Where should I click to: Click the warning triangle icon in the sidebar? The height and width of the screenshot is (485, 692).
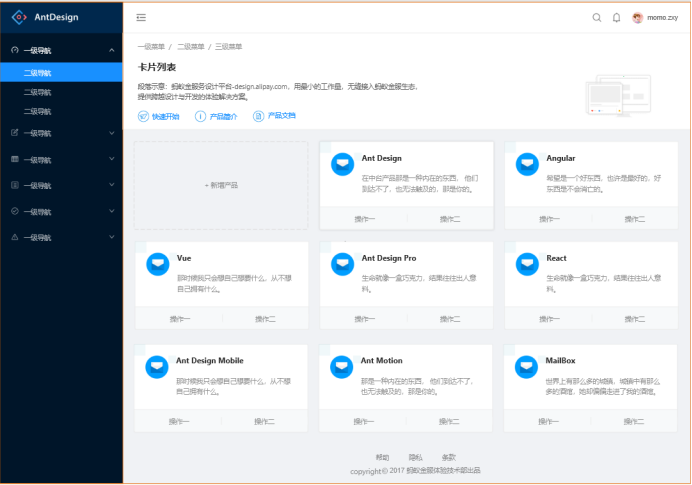point(15,237)
